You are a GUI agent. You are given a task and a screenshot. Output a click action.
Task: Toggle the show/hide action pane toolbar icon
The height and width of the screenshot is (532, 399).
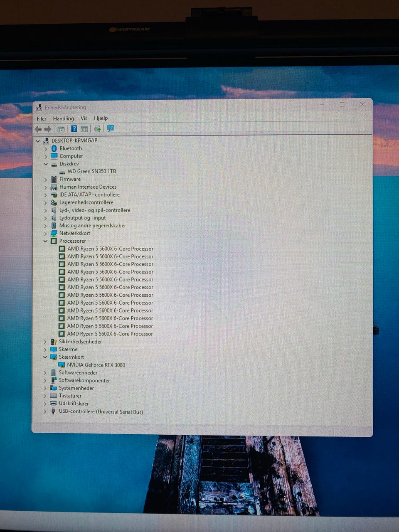[x=84, y=129]
